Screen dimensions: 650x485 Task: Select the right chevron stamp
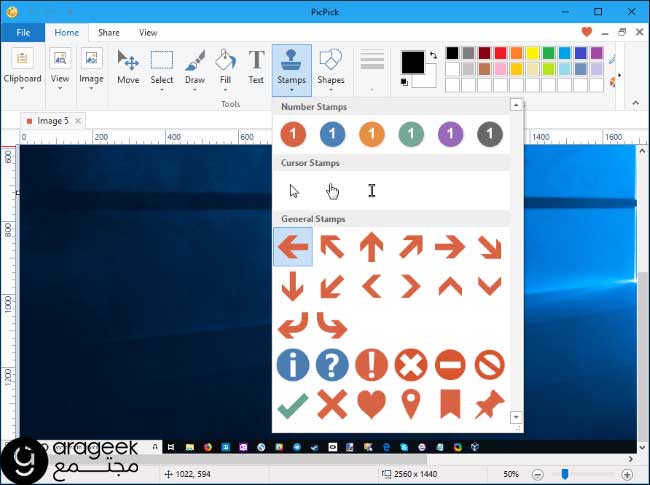coord(410,286)
